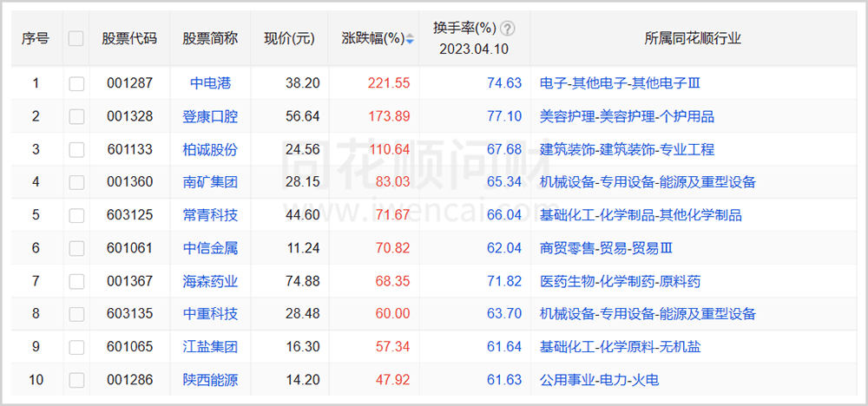Viewport: 868px width, 406px height.
Task: Select stock code 601065
Action: click(x=129, y=347)
